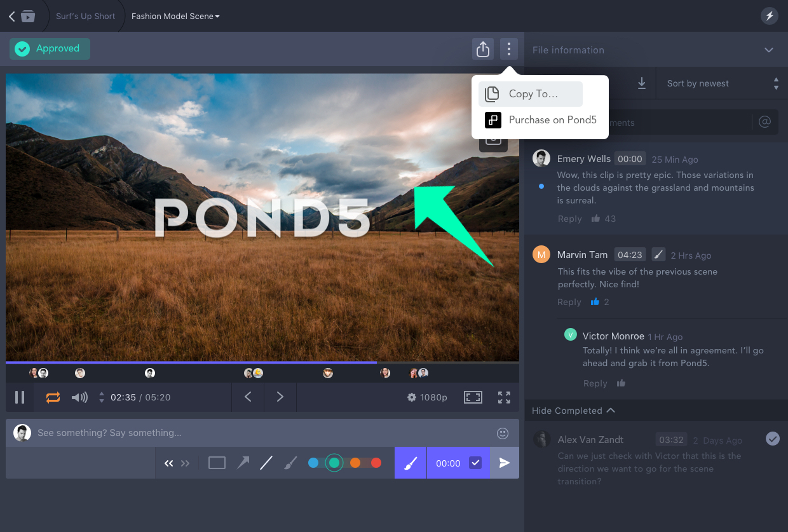The height and width of the screenshot is (532, 788).
Task: Reply to Emery Wells' comment
Action: point(569,219)
